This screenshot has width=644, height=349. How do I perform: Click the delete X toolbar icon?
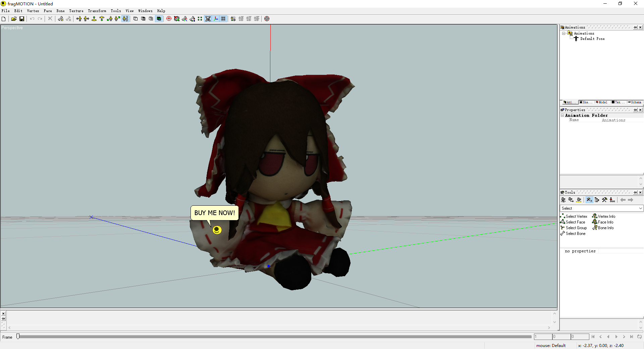click(50, 19)
